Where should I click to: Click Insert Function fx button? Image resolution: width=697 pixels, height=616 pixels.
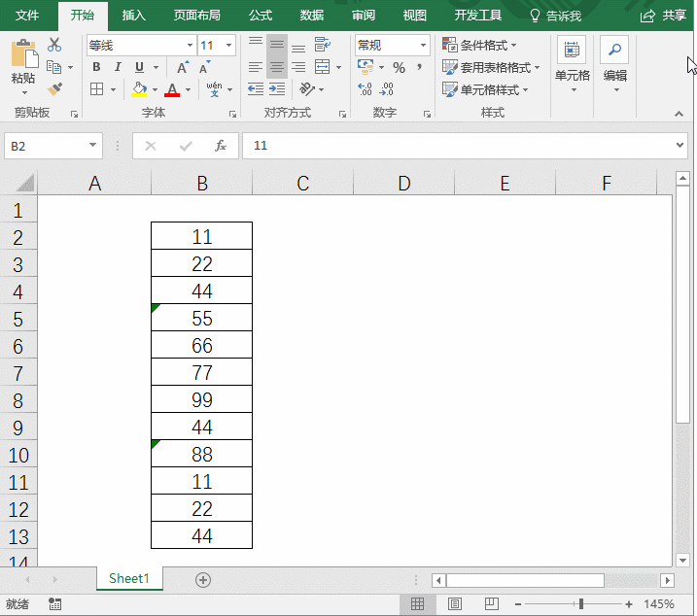(221, 146)
